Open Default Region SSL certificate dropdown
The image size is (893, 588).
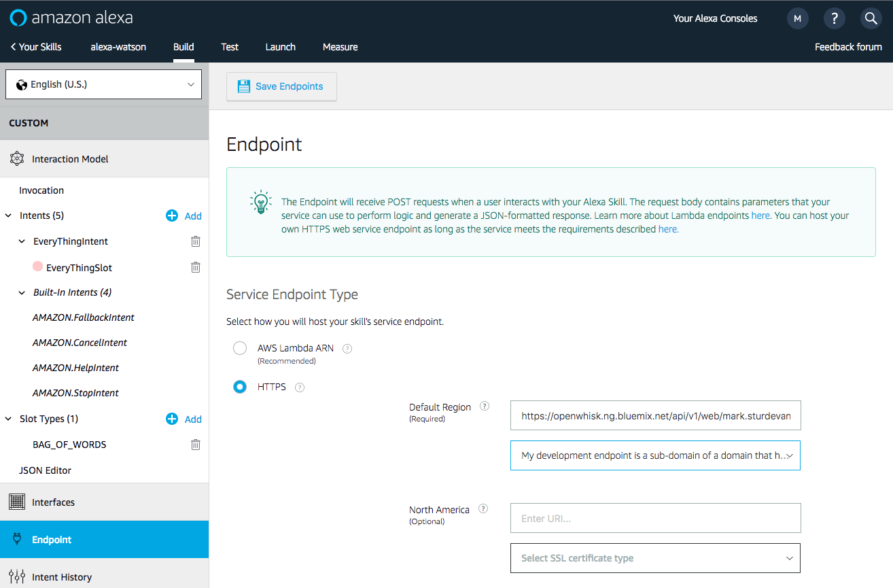655,455
